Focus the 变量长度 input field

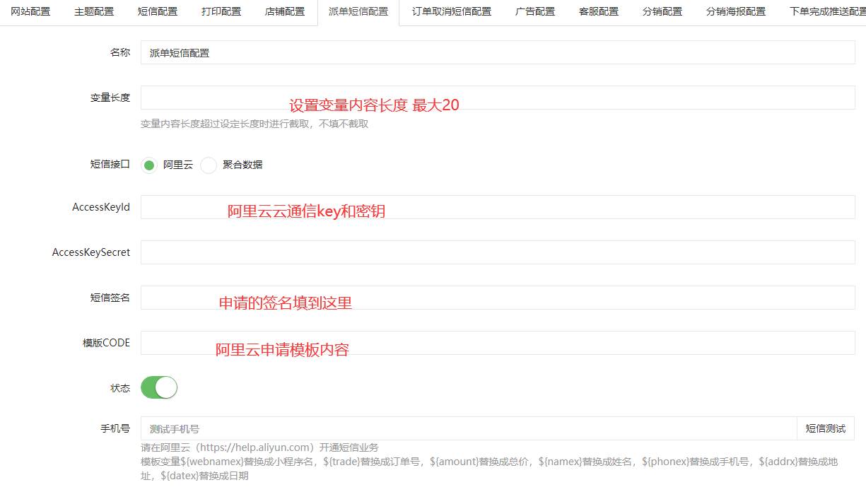pos(498,98)
